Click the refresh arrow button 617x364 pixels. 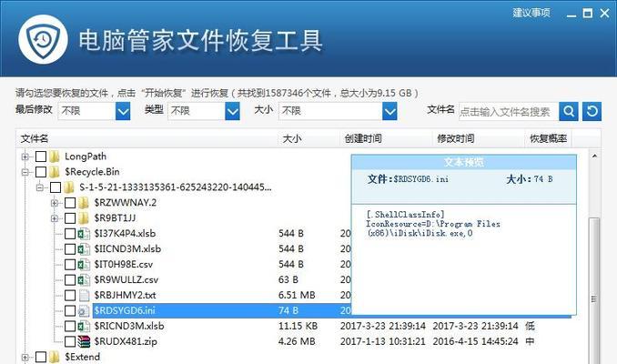[592, 111]
